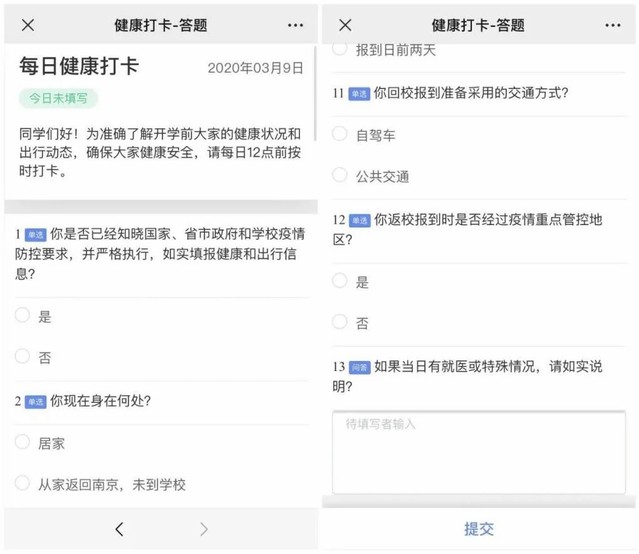639x554 pixels.
Task: Select 自驾车 as transportation method
Action: coord(340,134)
